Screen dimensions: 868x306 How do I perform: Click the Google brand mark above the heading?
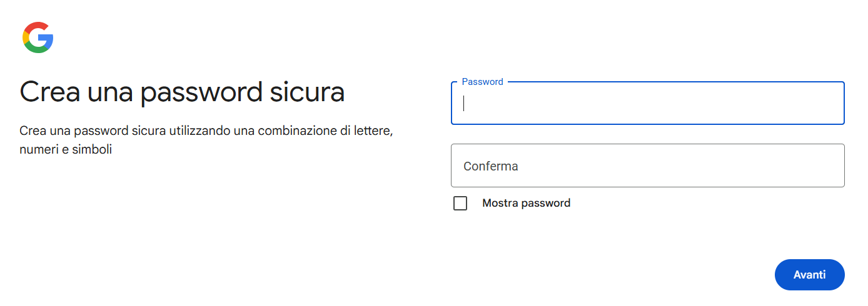38,37
